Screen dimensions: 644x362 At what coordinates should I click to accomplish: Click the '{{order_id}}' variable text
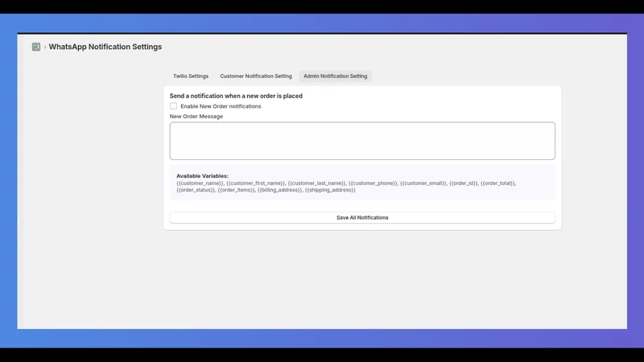(x=464, y=183)
